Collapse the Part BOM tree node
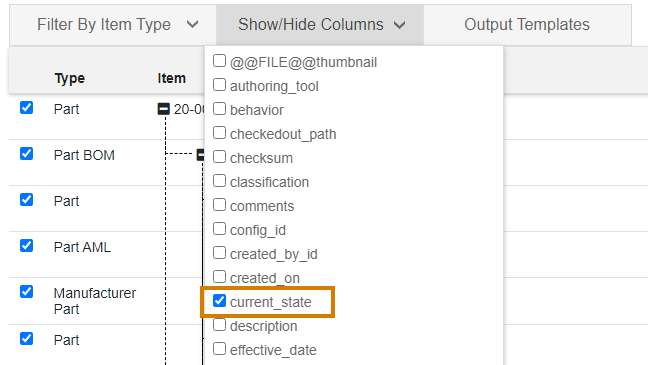This screenshot has width=648, height=365. (x=200, y=155)
